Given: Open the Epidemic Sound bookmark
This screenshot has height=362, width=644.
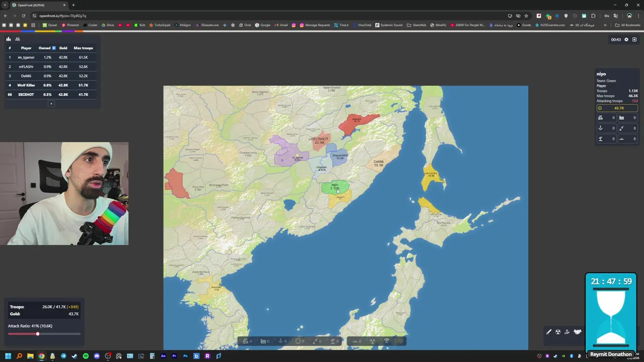Looking at the screenshot, I should point(389,25).
